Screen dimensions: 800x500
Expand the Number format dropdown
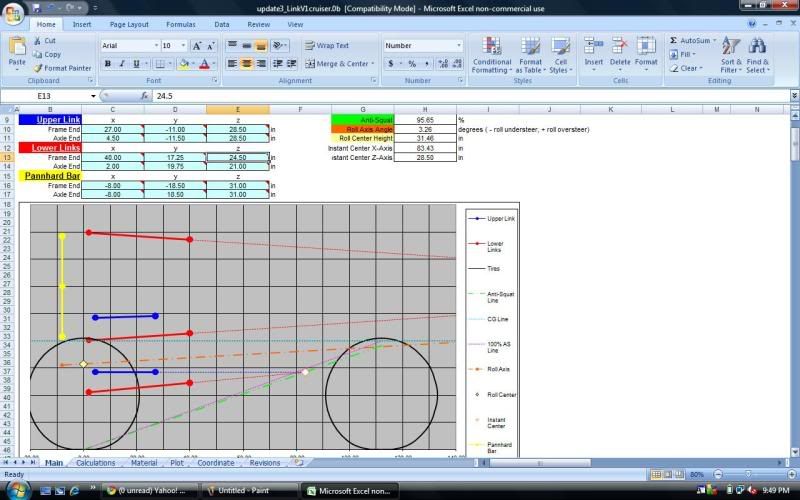(457, 45)
